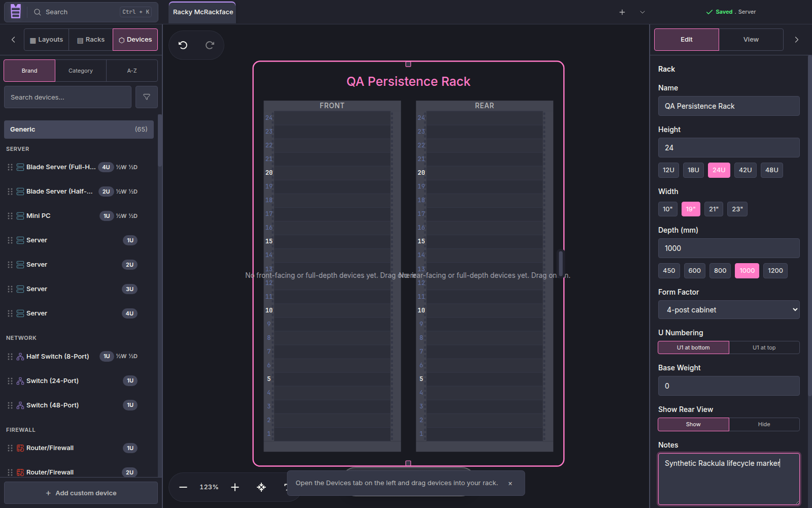Zoom out with the minus icon

click(183, 487)
